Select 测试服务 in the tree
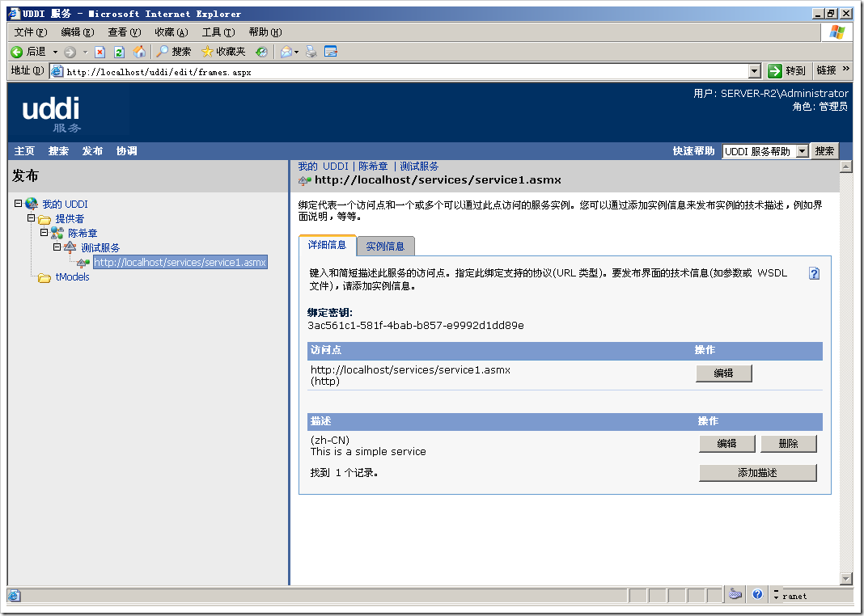The image size is (864, 616). tap(100, 247)
